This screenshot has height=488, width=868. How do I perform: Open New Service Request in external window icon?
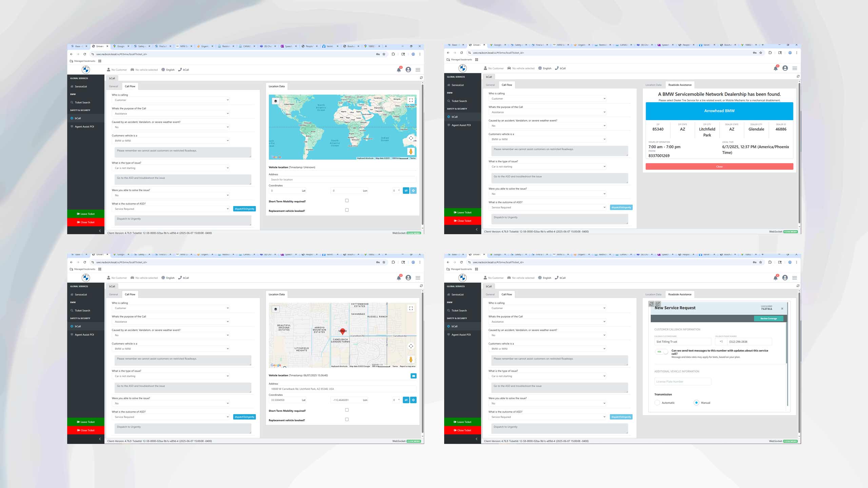(657, 304)
